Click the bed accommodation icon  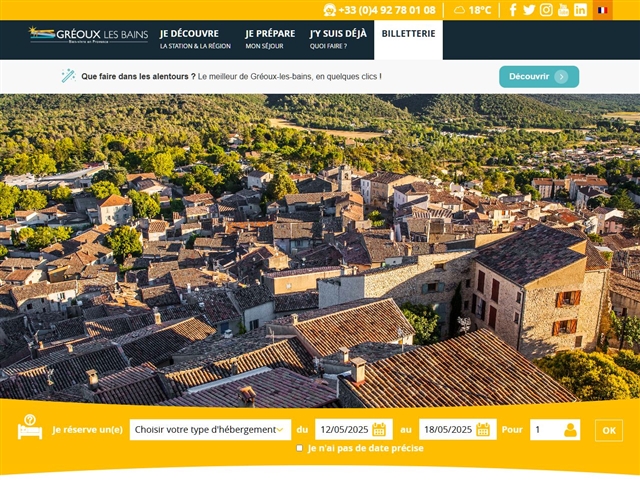click(30, 427)
